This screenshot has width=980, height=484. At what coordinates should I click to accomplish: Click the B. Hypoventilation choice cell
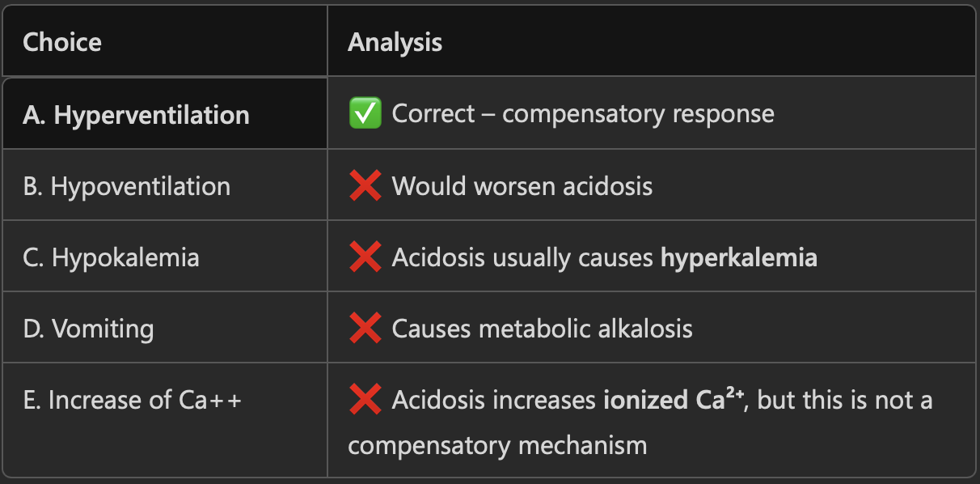click(127, 186)
